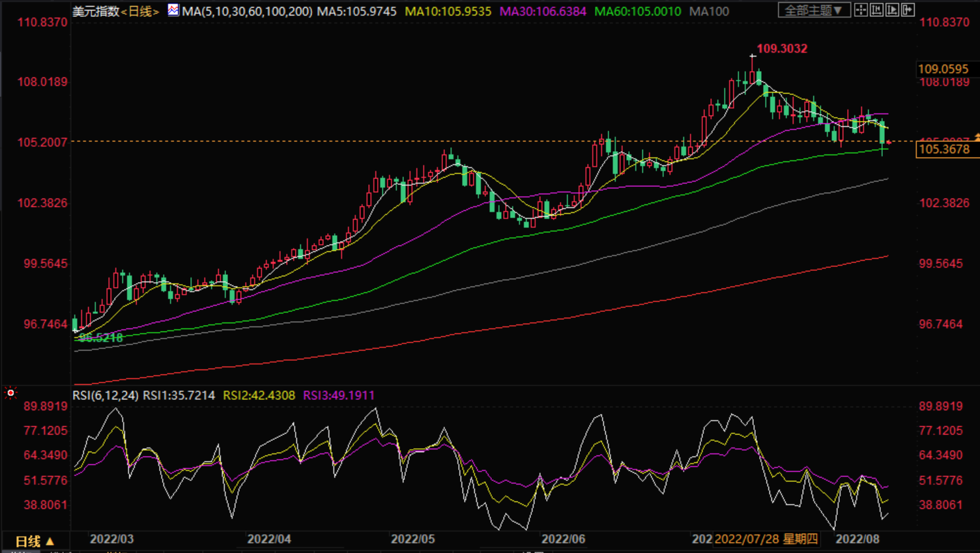Click the 美元指数 chart title
Image resolution: width=980 pixels, height=553 pixels.
tap(96, 11)
